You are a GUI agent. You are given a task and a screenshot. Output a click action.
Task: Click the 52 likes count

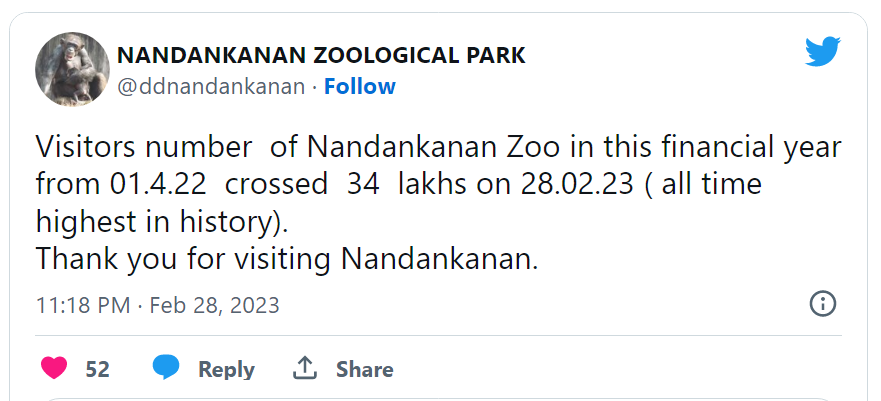point(97,369)
